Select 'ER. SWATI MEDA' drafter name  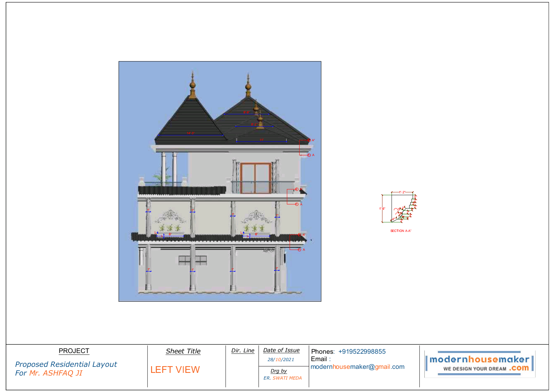[x=282, y=378]
